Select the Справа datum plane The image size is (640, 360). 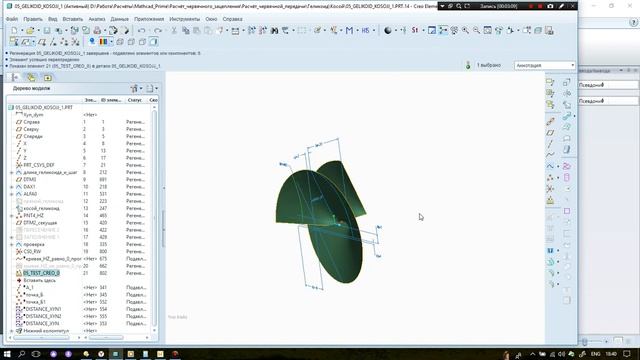click(31, 122)
